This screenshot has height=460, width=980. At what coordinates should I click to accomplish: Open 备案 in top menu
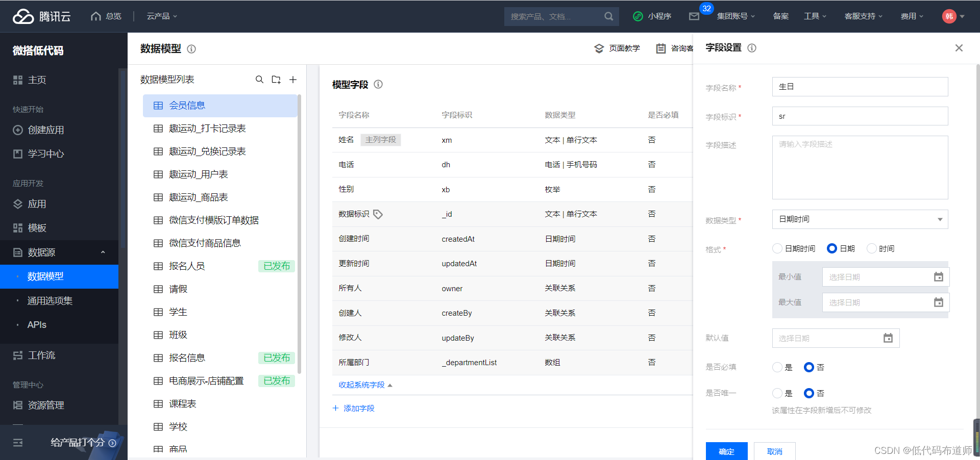click(780, 16)
